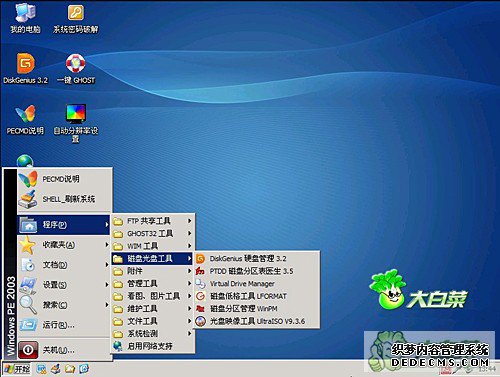500x377 pixels.
Task: Open the 看图、图片工具 menu folder
Action: pyautogui.click(x=152, y=296)
